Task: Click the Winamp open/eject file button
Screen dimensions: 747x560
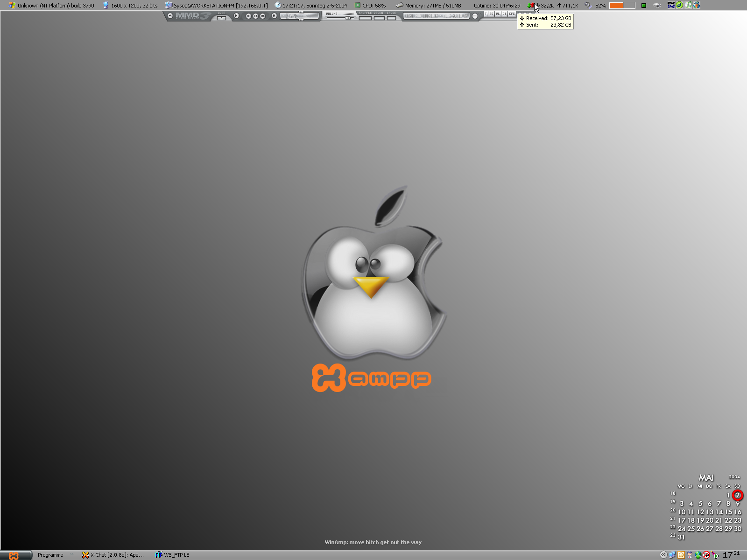Action: point(221,18)
